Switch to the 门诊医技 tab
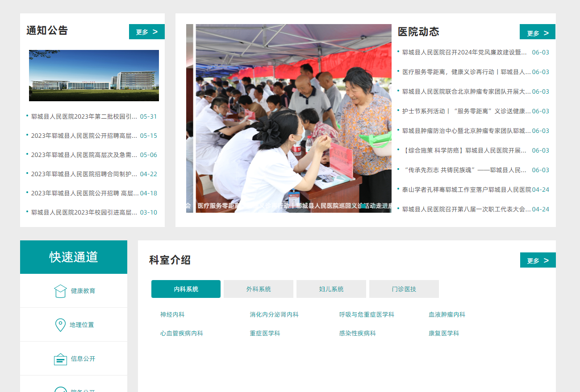 tap(404, 289)
